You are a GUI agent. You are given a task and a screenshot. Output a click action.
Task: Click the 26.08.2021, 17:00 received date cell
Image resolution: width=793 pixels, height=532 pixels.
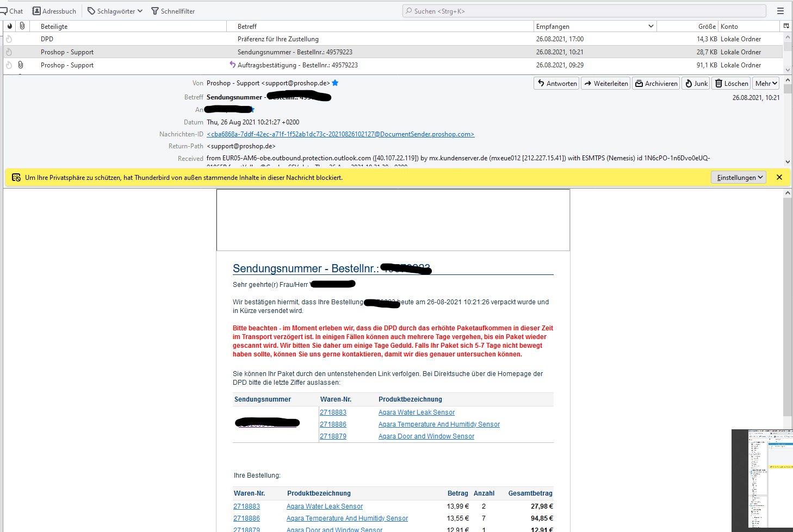point(560,39)
